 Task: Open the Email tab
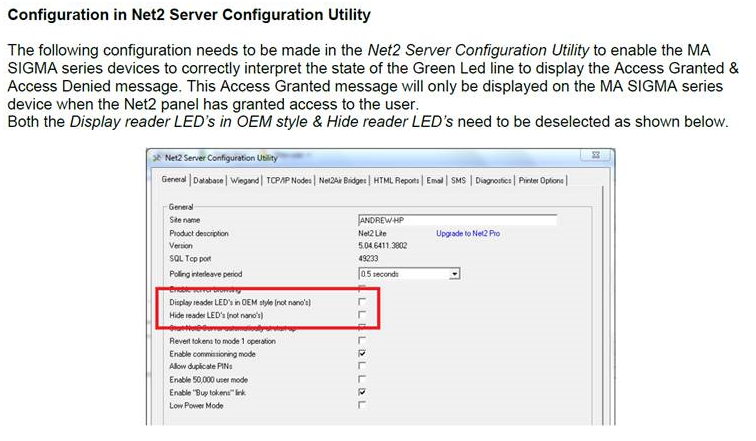coord(434,181)
